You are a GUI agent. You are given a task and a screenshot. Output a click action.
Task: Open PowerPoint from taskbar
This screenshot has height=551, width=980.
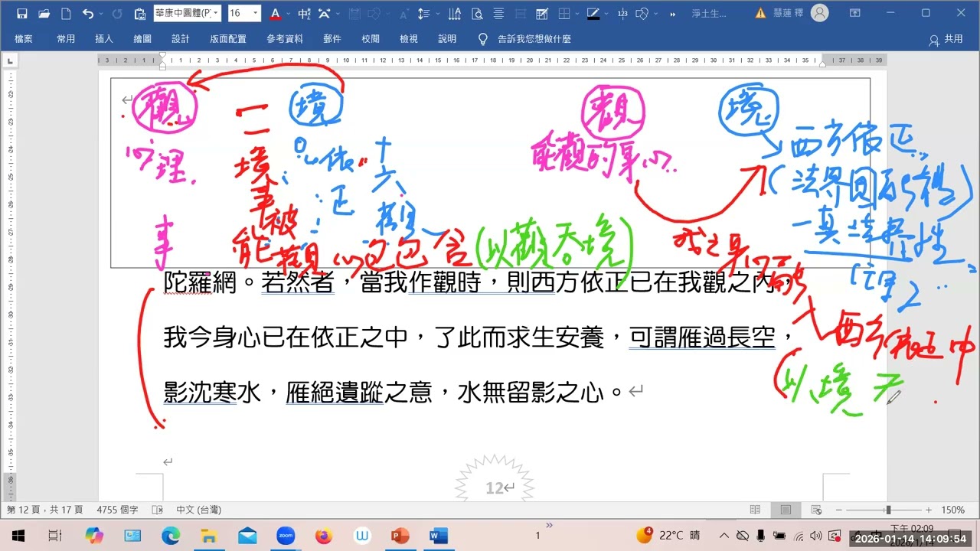(x=400, y=536)
